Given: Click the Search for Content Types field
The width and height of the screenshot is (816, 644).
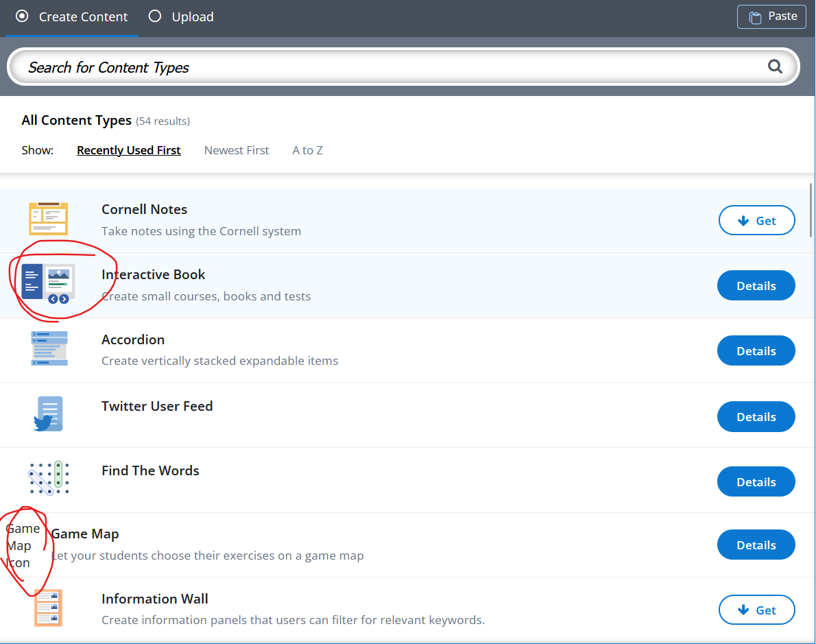Looking at the screenshot, I should [391, 67].
